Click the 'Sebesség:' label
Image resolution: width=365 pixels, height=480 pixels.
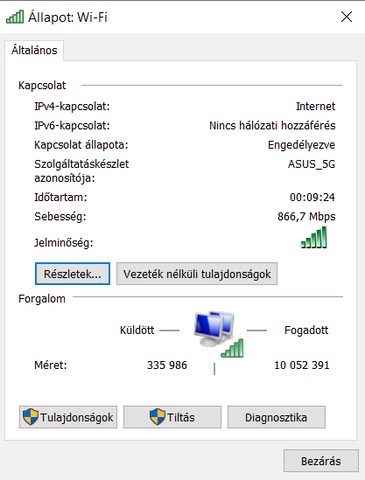point(60,217)
